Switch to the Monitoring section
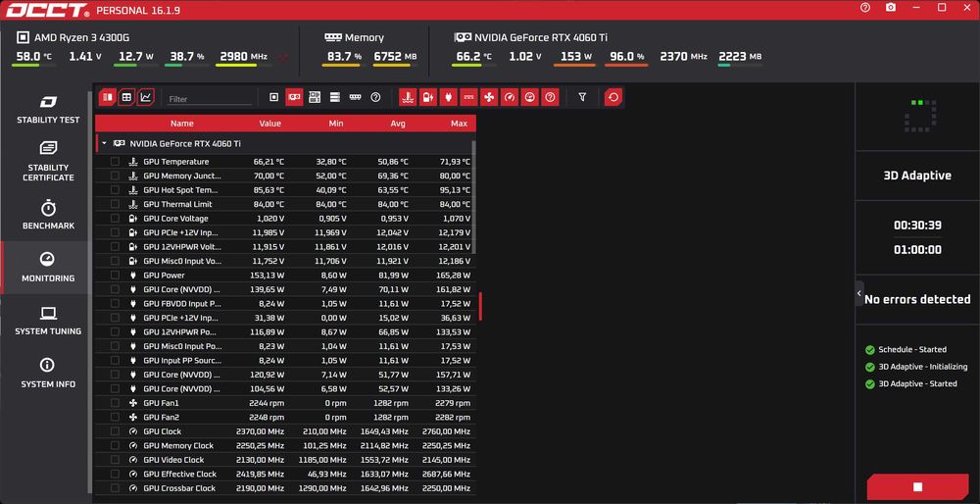Image resolution: width=980 pixels, height=504 pixels. click(x=48, y=268)
